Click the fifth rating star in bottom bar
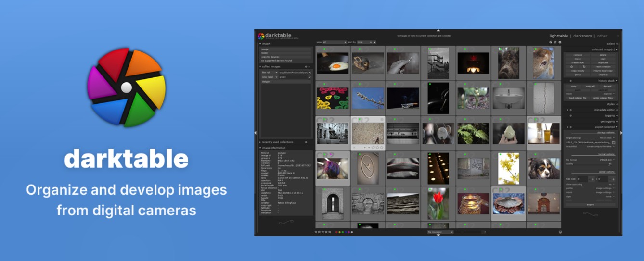 [330, 232]
